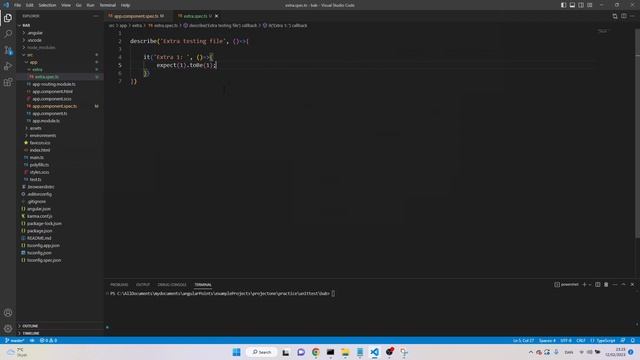Show errors and warnings count
Viewport: 640px width, 360px height.
click(x=48, y=340)
